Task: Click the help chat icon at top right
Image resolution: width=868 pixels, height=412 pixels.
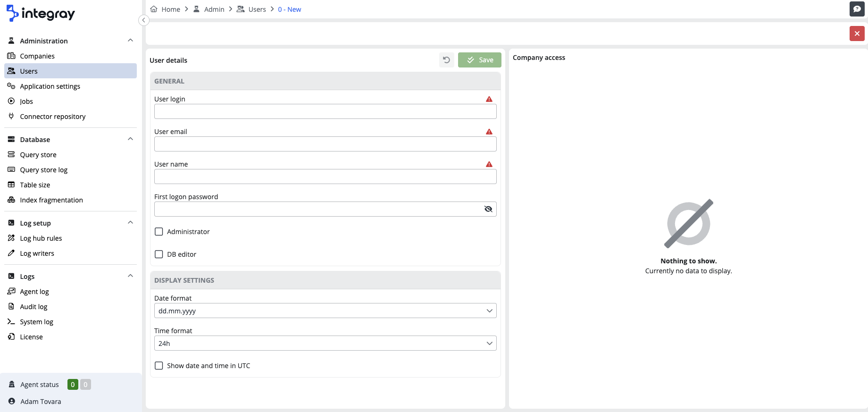Action: point(857,9)
